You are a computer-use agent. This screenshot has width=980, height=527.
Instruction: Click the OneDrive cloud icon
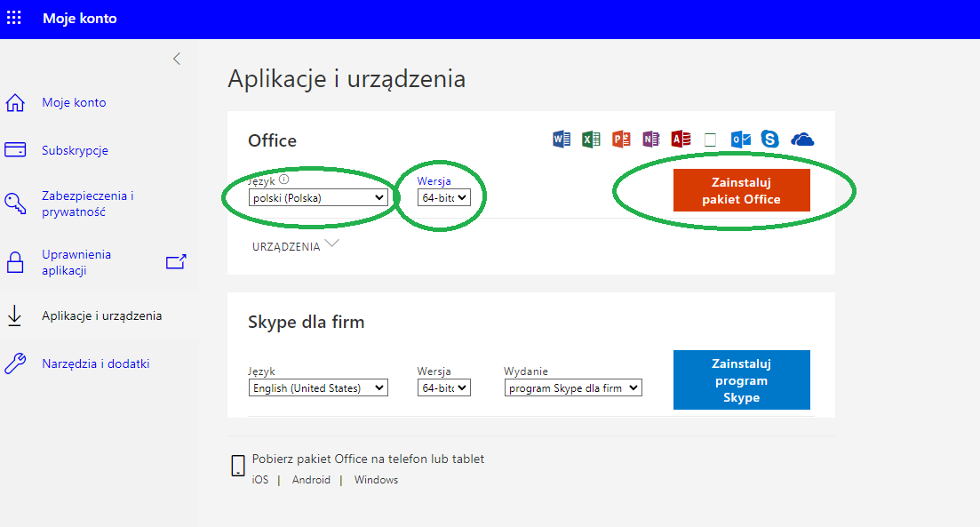click(802, 139)
